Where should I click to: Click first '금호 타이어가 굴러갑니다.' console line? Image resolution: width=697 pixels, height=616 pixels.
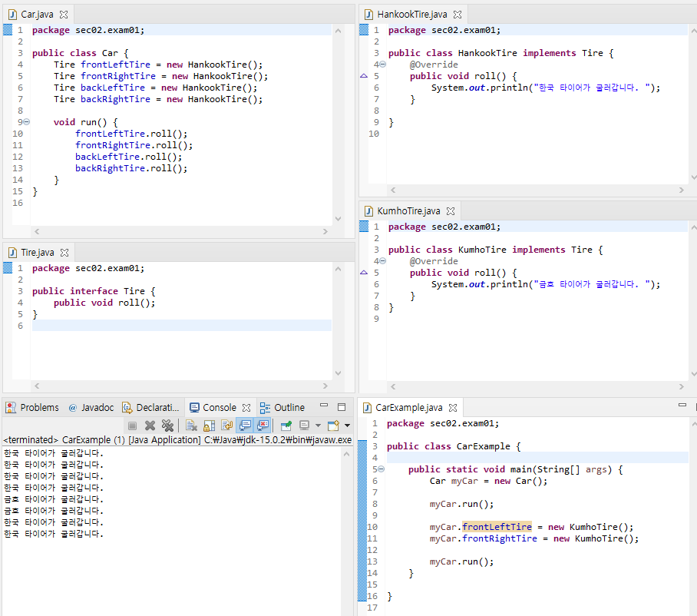54,499
